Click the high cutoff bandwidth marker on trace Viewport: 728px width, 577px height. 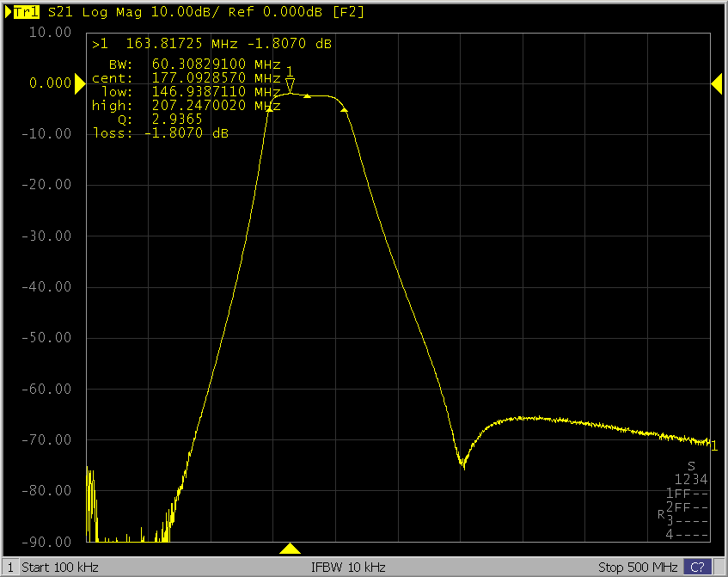(344, 109)
